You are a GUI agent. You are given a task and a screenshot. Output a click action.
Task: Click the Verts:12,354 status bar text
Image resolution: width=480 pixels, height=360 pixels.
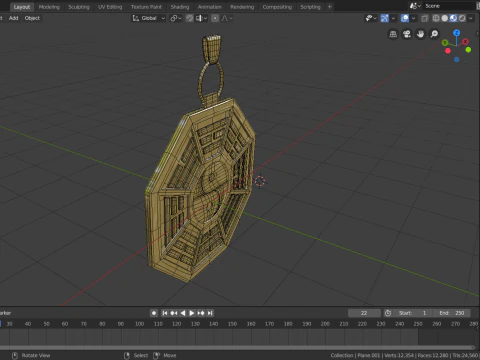(x=399, y=355)
